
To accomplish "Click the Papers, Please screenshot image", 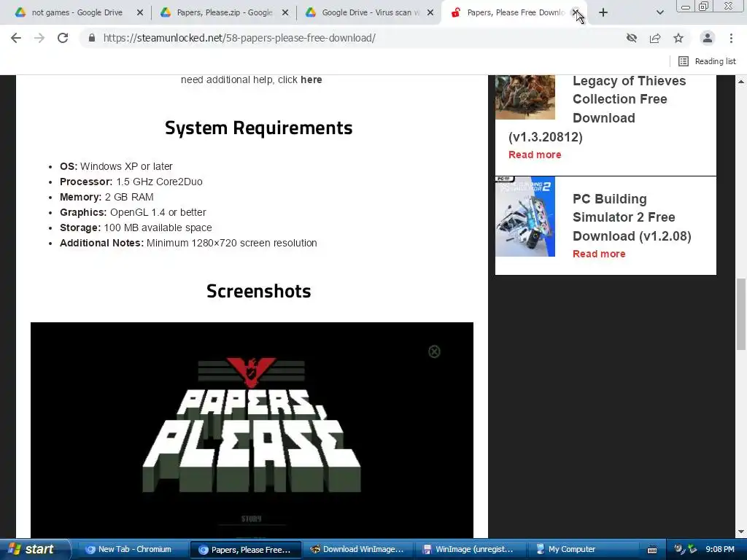I will coord(252,430).
